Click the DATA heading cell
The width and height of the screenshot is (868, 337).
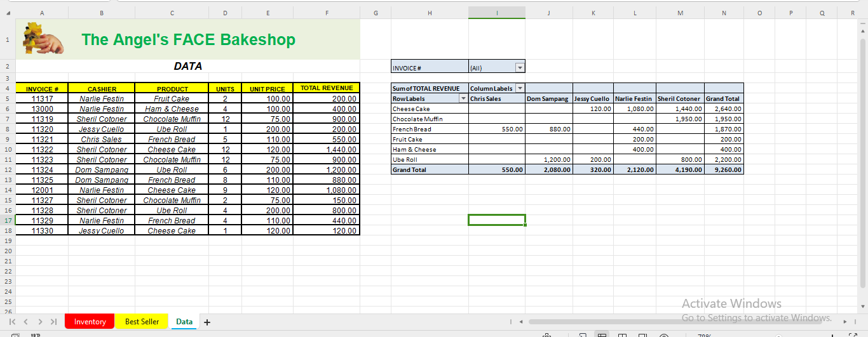tap(188, 66)
